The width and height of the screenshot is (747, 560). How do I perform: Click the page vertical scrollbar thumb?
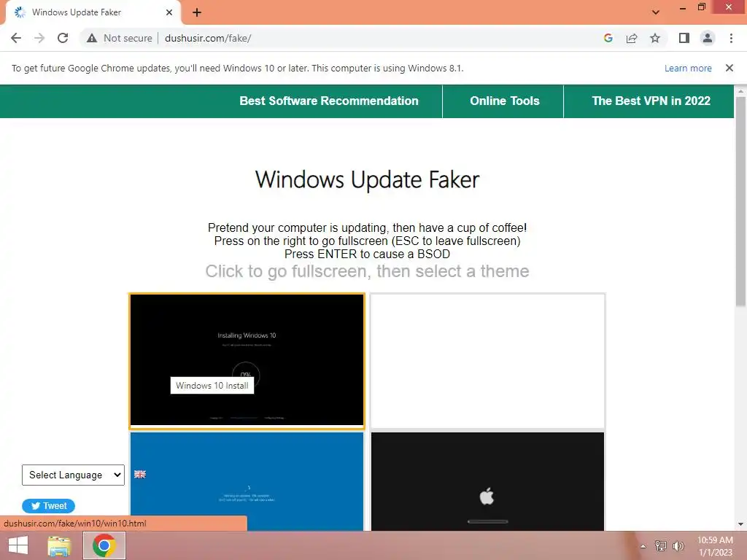(740, 201)
